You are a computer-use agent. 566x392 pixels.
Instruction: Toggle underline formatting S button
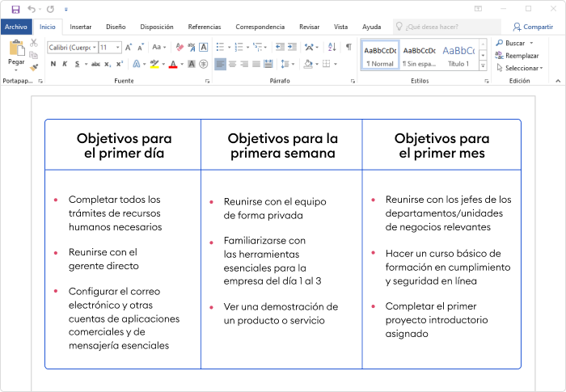pyautogui.click(x=77, y=64)
